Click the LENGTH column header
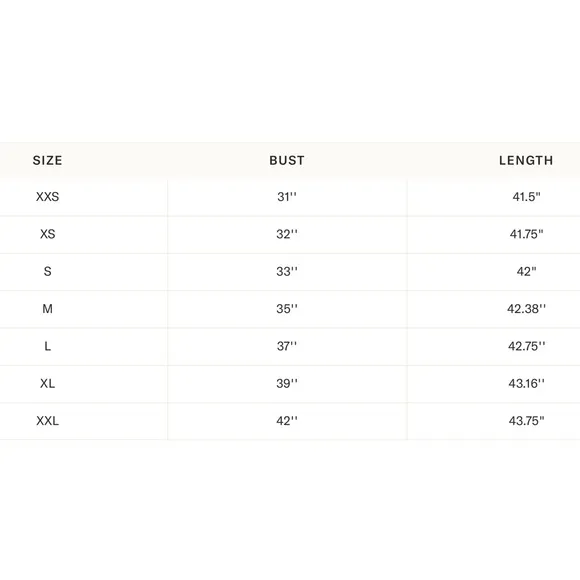Image resolution: width=580 pixels, height=580 pixels. [526, 160]
